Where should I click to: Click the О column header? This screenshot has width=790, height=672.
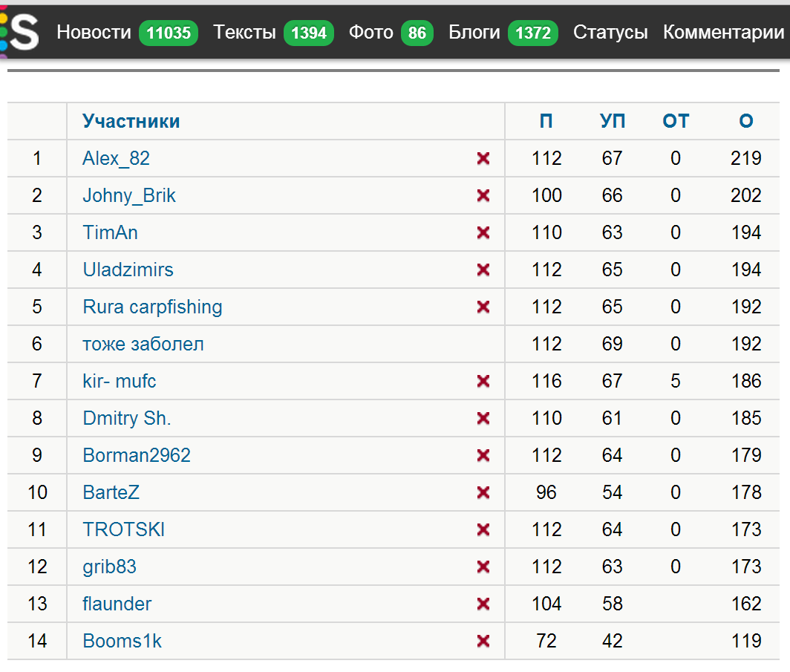[x=746, y=121]
